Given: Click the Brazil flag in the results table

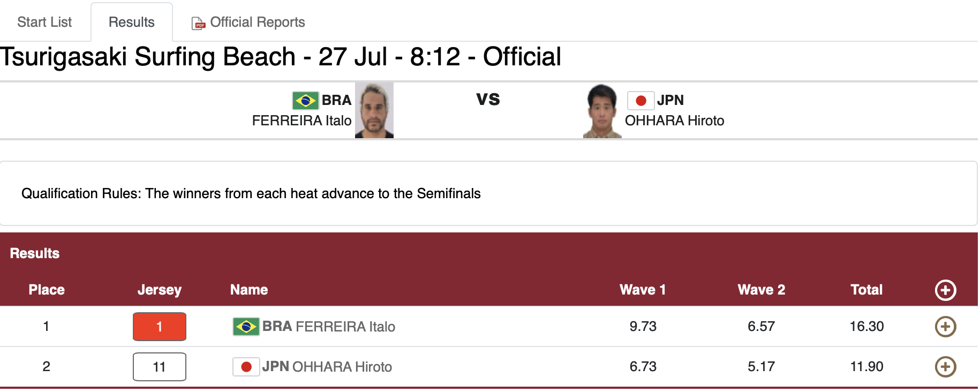Looking at the screenshot, I should [246, 327].
